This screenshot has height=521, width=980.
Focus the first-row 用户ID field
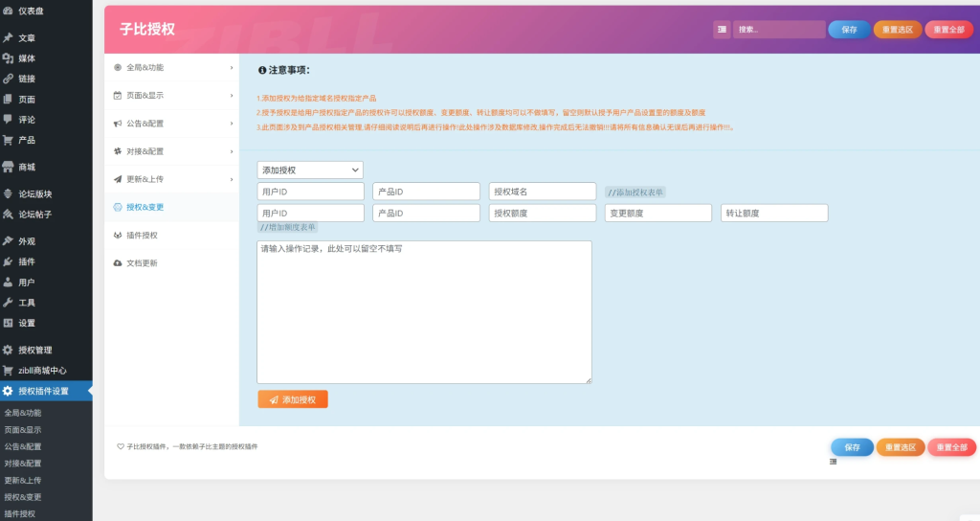point(310,192)
